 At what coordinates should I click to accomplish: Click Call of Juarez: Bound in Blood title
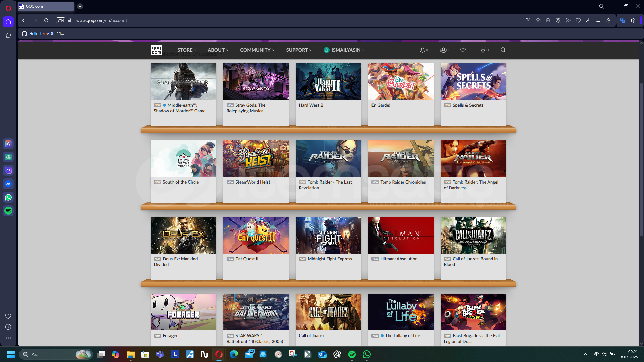pyautogui.click(x=471, y=262)
